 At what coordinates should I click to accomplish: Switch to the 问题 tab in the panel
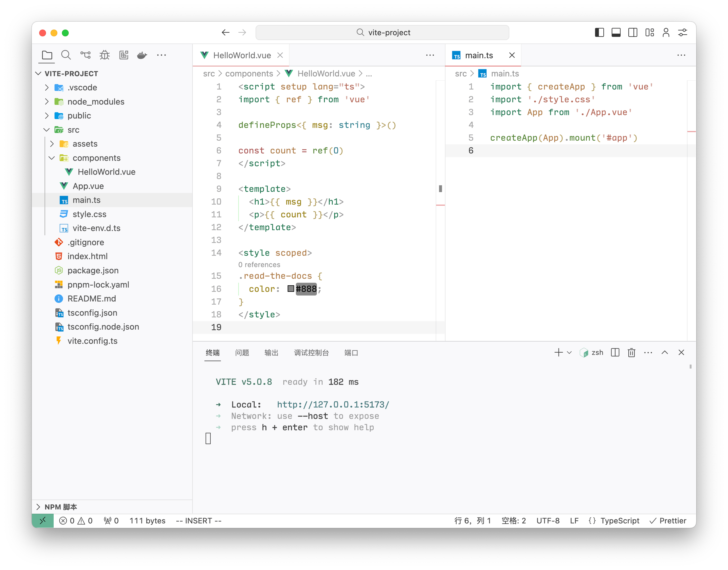242,353
